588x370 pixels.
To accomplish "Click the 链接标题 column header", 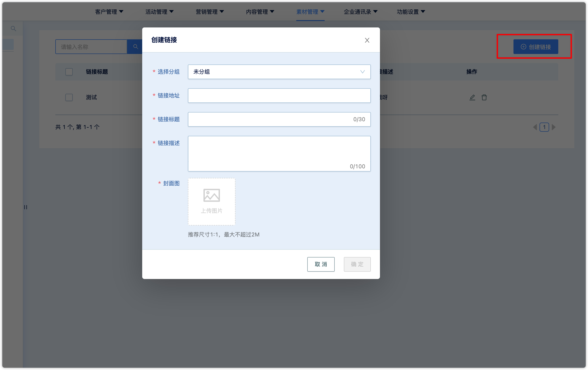I will click(x=97, y=72).
